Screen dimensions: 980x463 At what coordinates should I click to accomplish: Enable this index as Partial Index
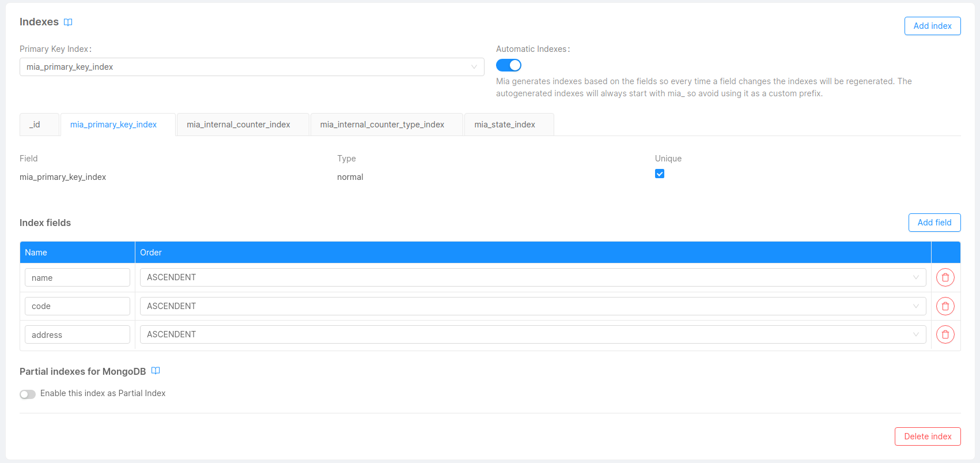point(28,394)
